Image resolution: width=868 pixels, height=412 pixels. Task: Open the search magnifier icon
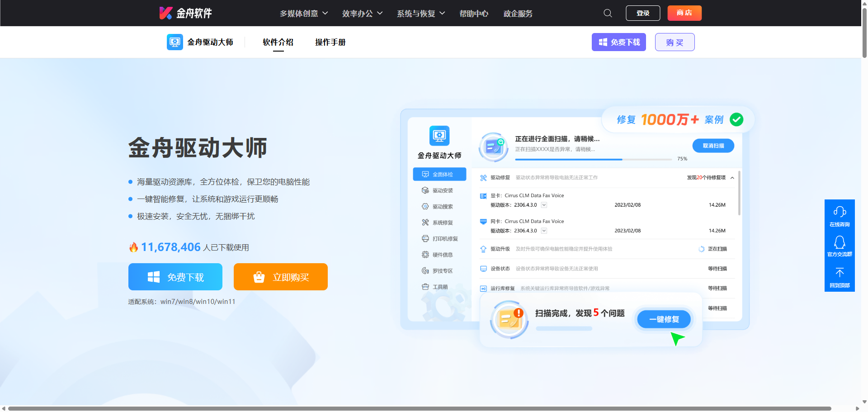point(608,13)
